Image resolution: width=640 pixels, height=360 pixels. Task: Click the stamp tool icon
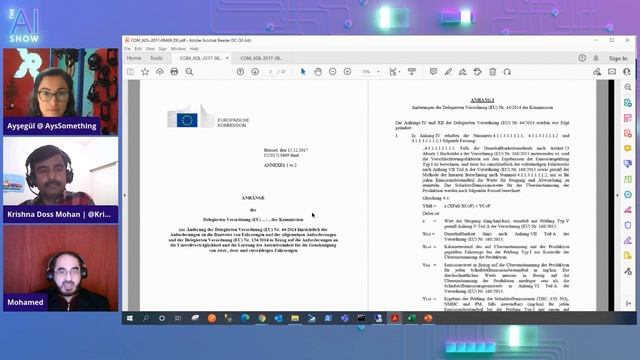(478, 72)
